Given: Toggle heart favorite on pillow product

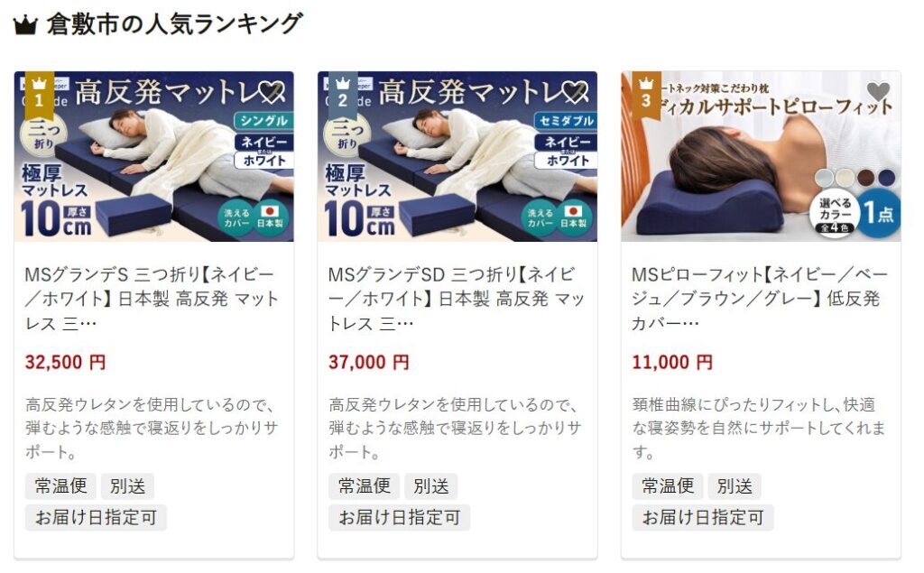Looking at the screenshot, I should click(x=879, y=91).
